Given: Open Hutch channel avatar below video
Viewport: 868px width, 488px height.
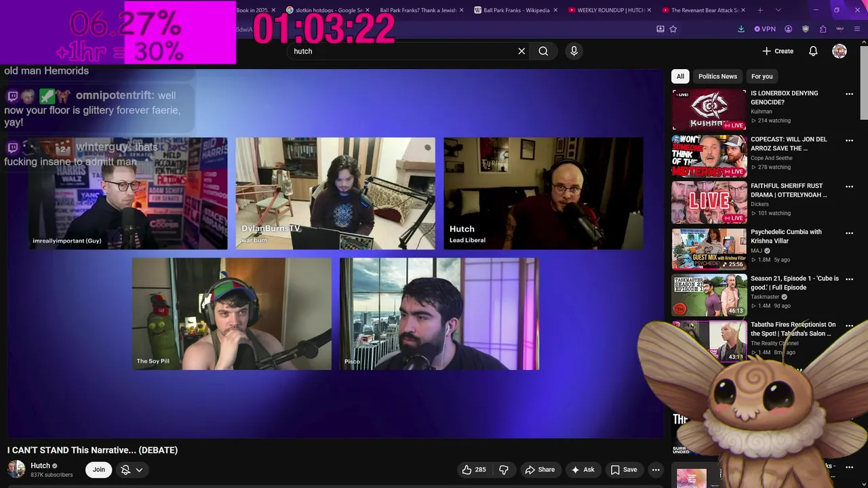Looking at the screenshot, I should pyautogui.click(x=16, y=469).
